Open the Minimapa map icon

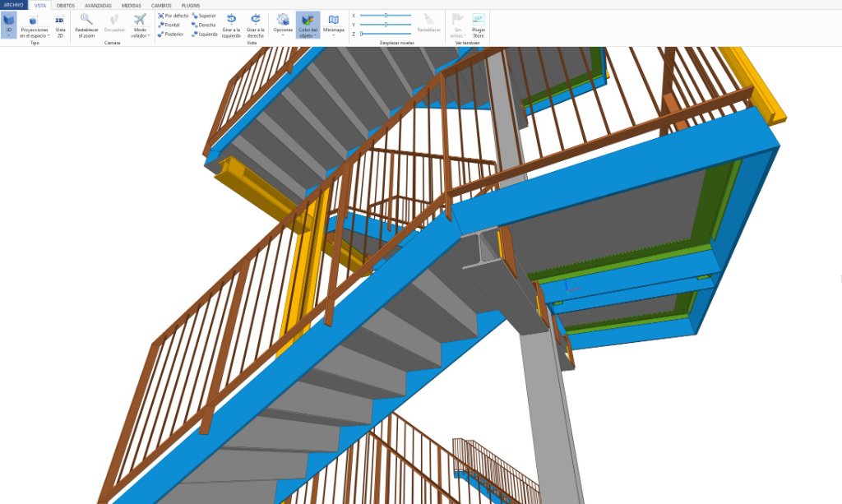pyautogui.click(x=334, y=20)
